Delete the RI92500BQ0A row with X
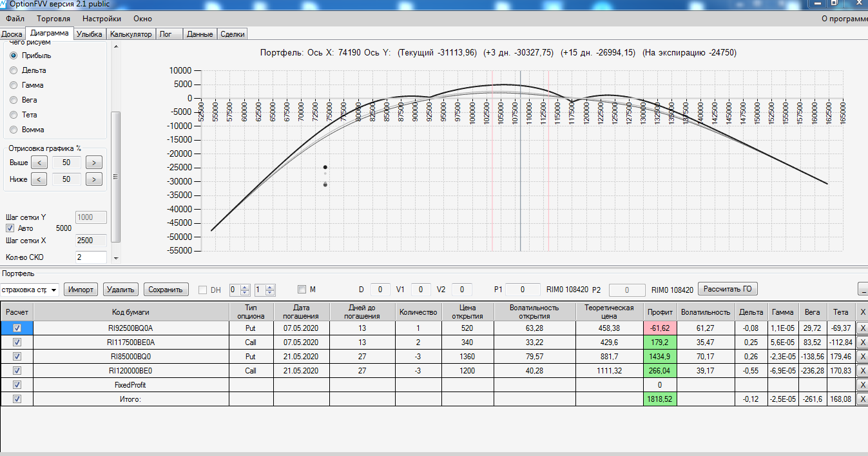Screen dimensions: 868x456 [x=863, y=328]
